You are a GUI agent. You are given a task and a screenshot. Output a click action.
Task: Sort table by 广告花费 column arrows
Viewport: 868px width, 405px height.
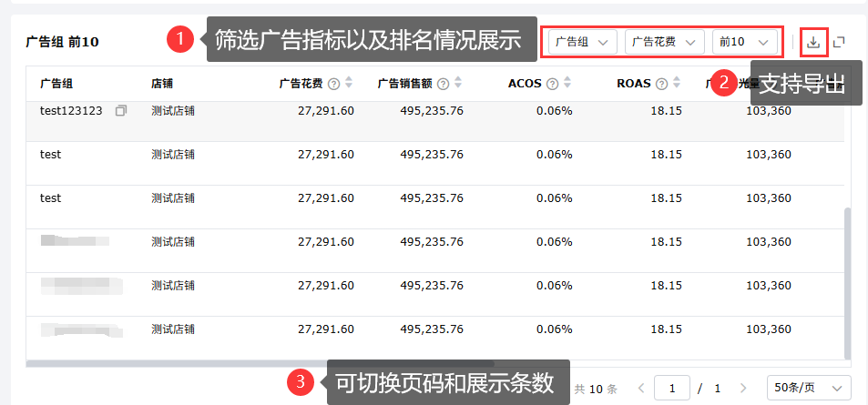point(348,83)
